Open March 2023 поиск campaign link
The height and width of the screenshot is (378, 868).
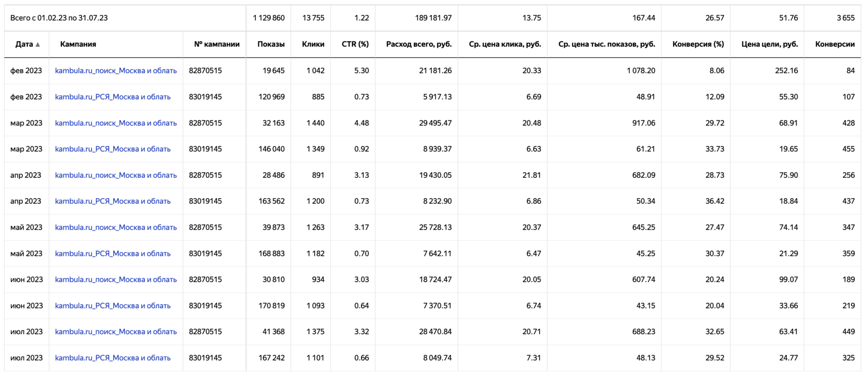tap(116, 123)
